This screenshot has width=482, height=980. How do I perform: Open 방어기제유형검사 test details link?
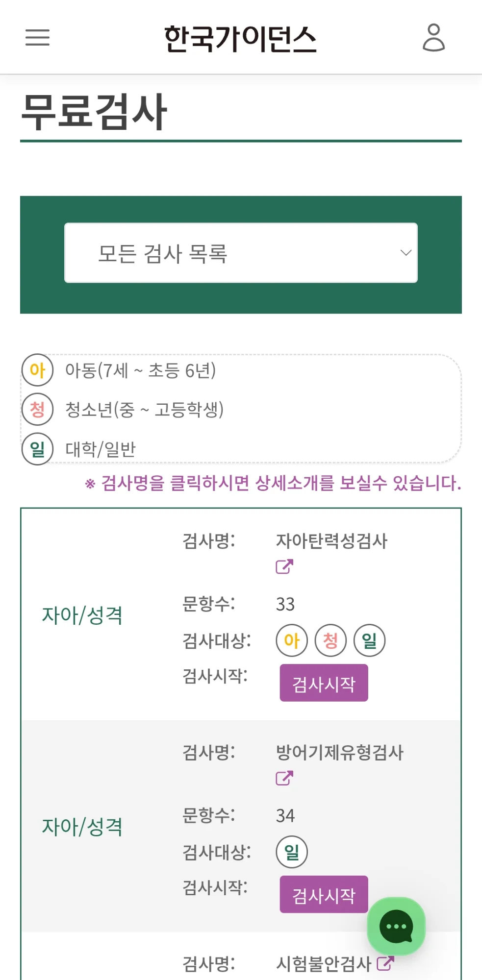[x=339, y=753]
